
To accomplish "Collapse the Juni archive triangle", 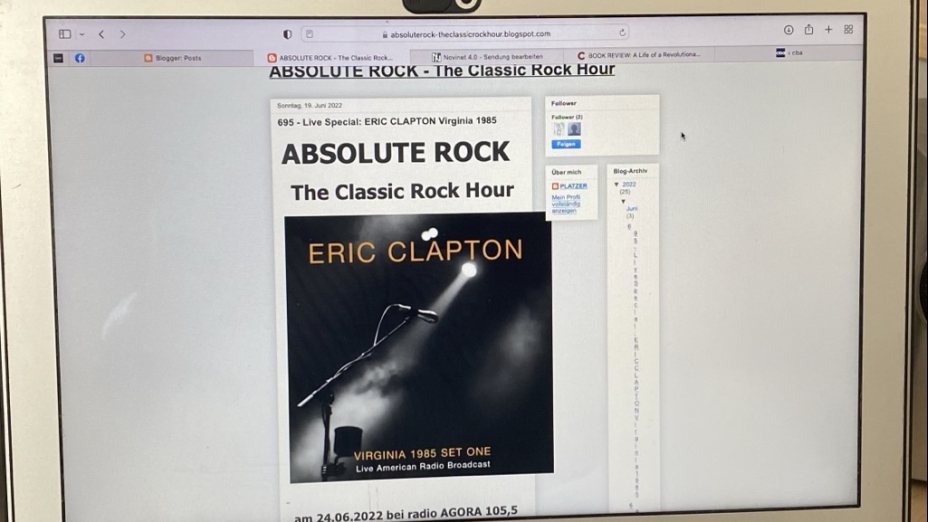I will (x=623, y=201).
